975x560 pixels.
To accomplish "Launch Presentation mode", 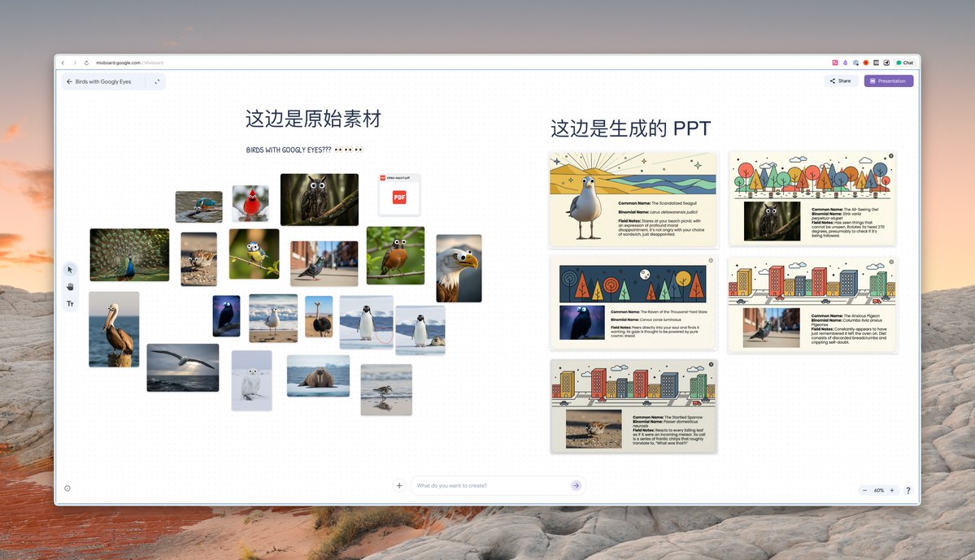I will coord(888,80).
